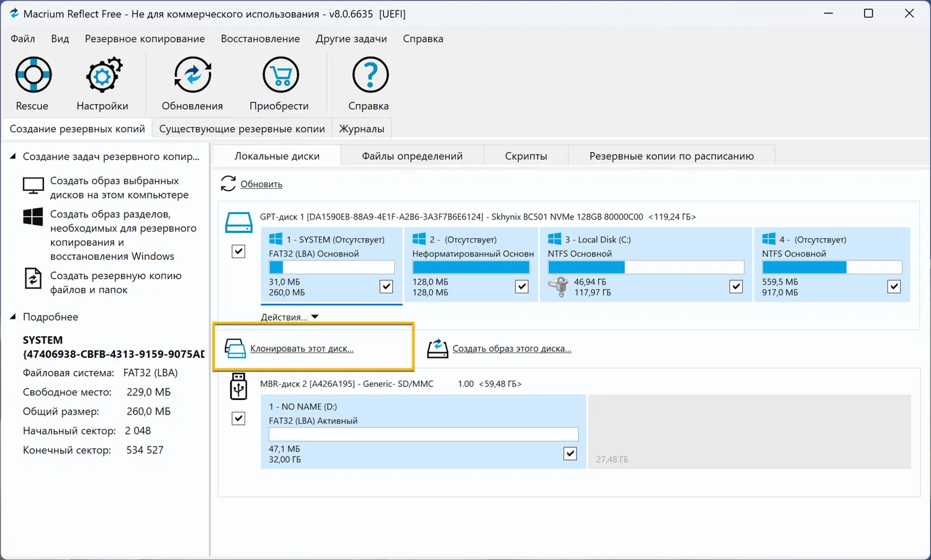The width and height of the screenshot is (931, 560).
Task: Switch to the Журналы tab
Action: (361, 129)
